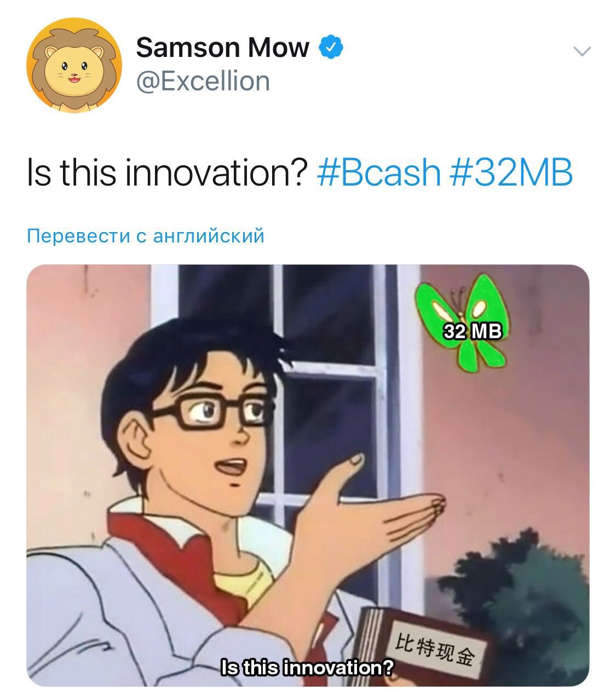Follow the #32MB hashtag
The width and height of the screenshot is (616, 700).
pyautogui.click(x=511, y=172)
